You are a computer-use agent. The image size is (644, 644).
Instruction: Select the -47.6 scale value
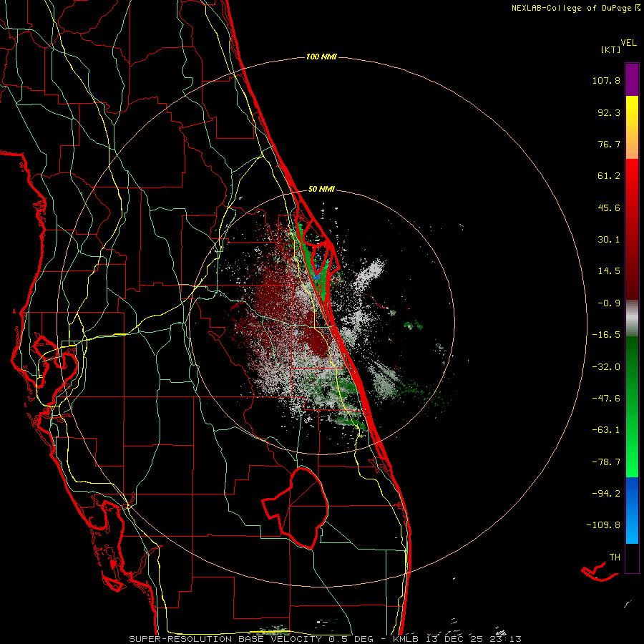(606, 399)
